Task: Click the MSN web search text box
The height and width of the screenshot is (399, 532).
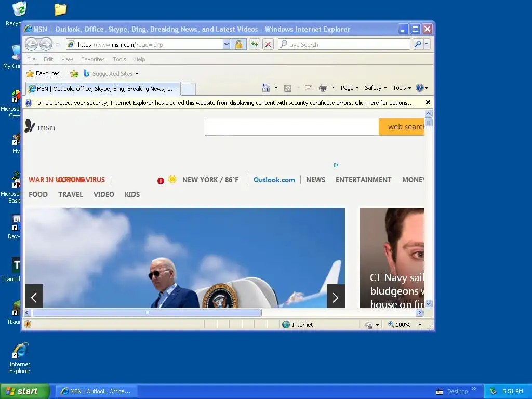Action: [292, 127]
